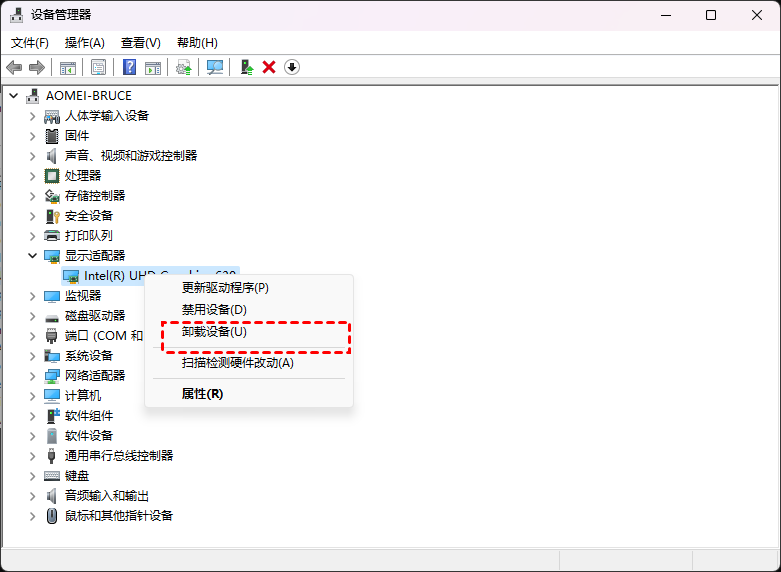The width and height of the screenshot is (781, 572).
Task: Expand the 键盘 category
Action: pyautogui.click(x=32, y=476)
